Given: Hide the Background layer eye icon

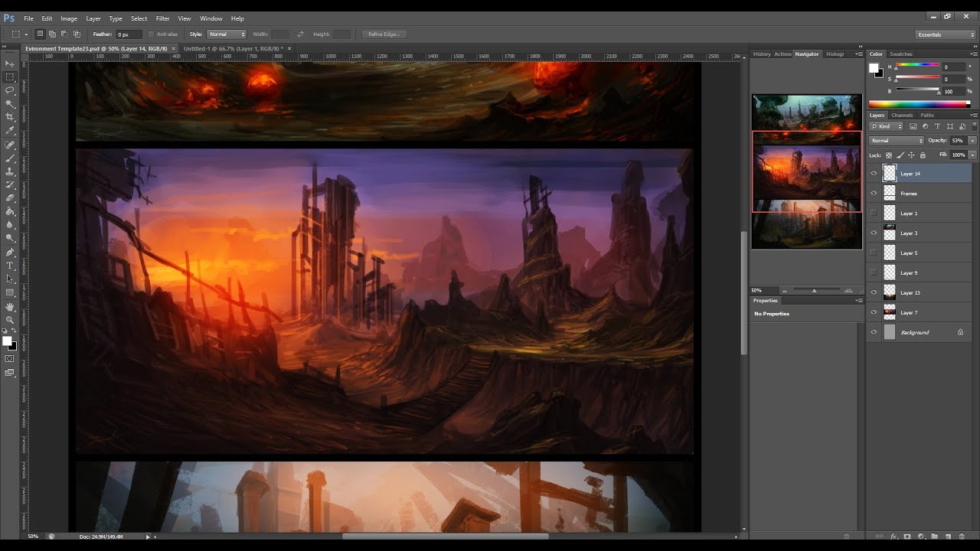Looking at the screenshot, I should pyautogui.click(x=874, y=332).
